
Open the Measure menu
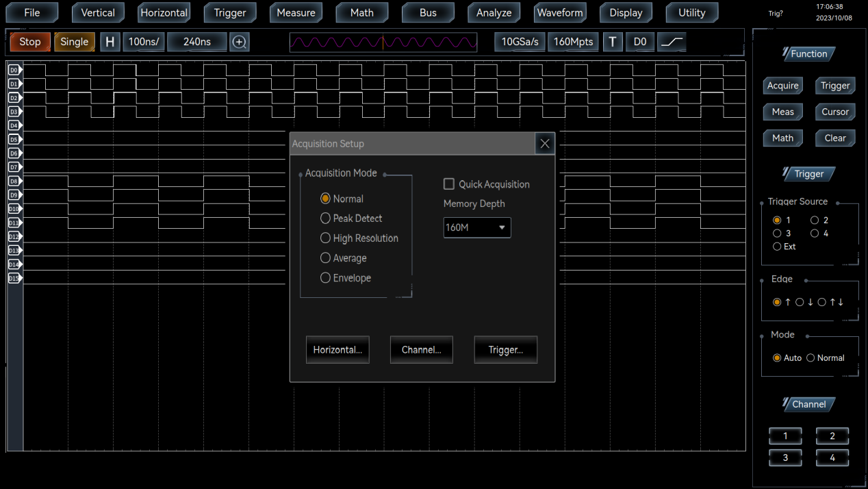296,13
